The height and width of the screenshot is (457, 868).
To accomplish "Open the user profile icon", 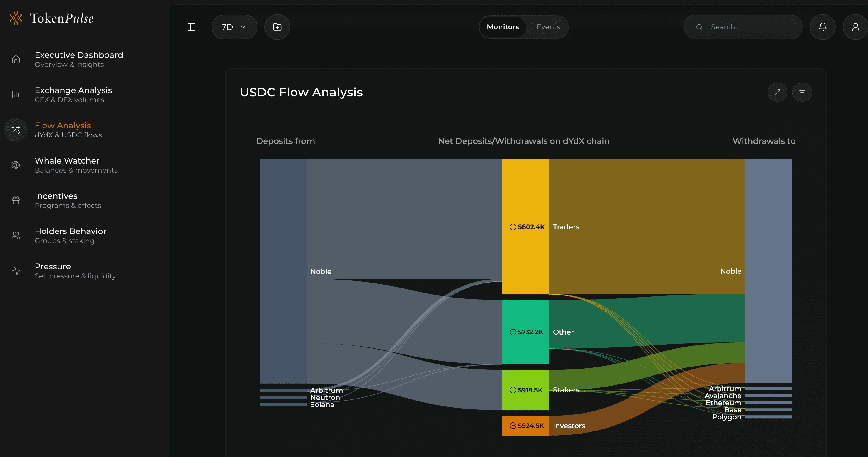I will (855, 27).
